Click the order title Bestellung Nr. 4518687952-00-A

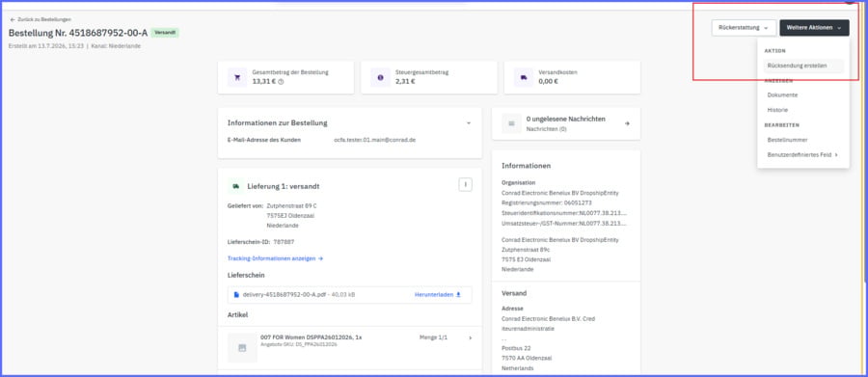[78, 33]
